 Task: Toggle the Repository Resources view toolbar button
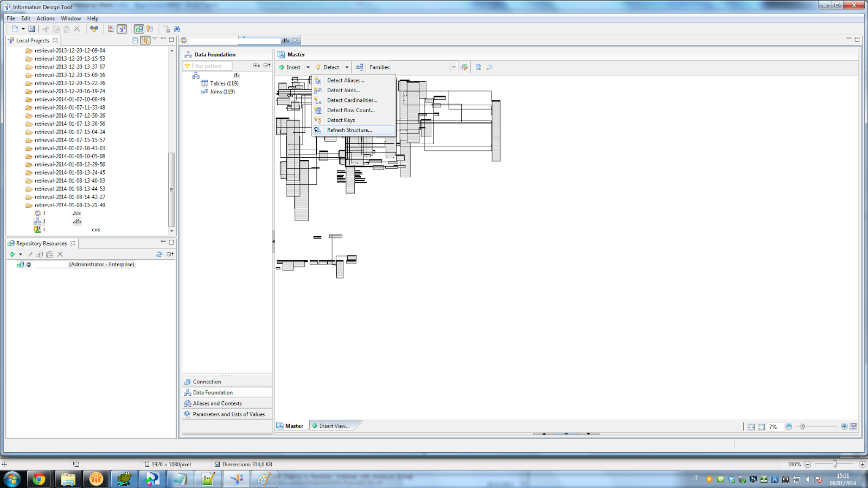[x=139, y=29]
